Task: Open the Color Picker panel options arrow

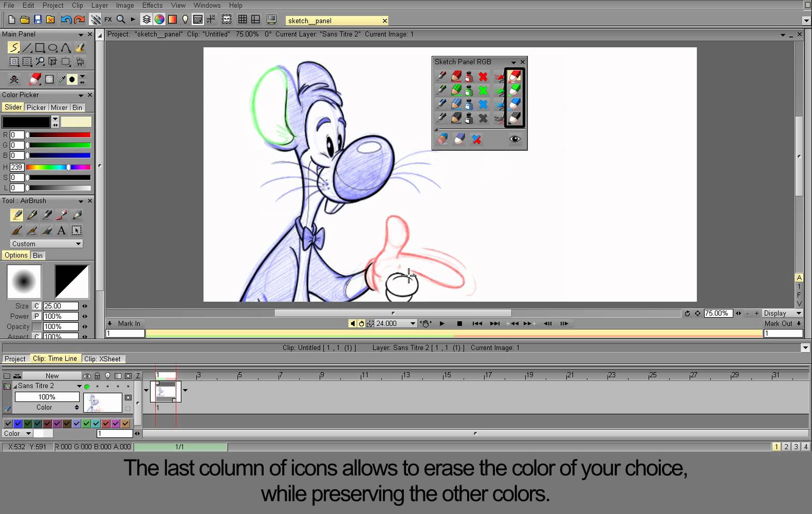Action: pos(81,95)
